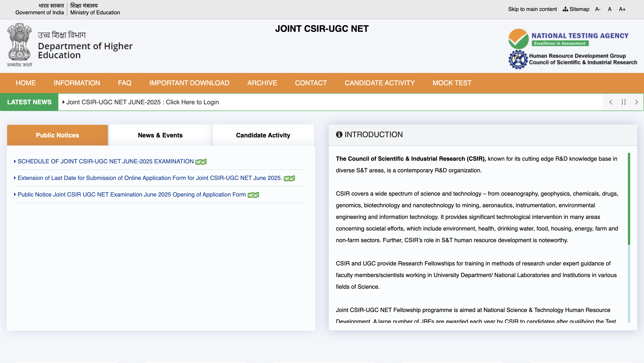Click the NEW badge beside the schedule notice

tap(201, 162)
